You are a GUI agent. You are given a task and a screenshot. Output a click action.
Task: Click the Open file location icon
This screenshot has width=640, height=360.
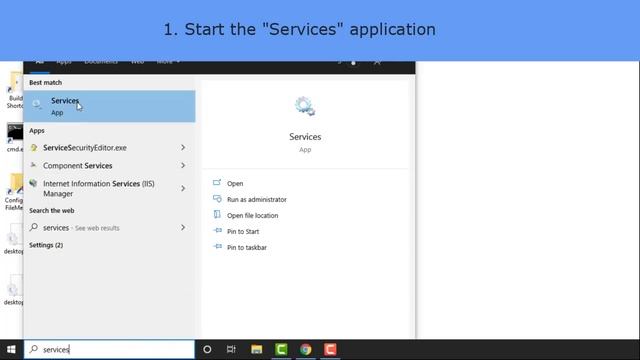tap(217, 215)
